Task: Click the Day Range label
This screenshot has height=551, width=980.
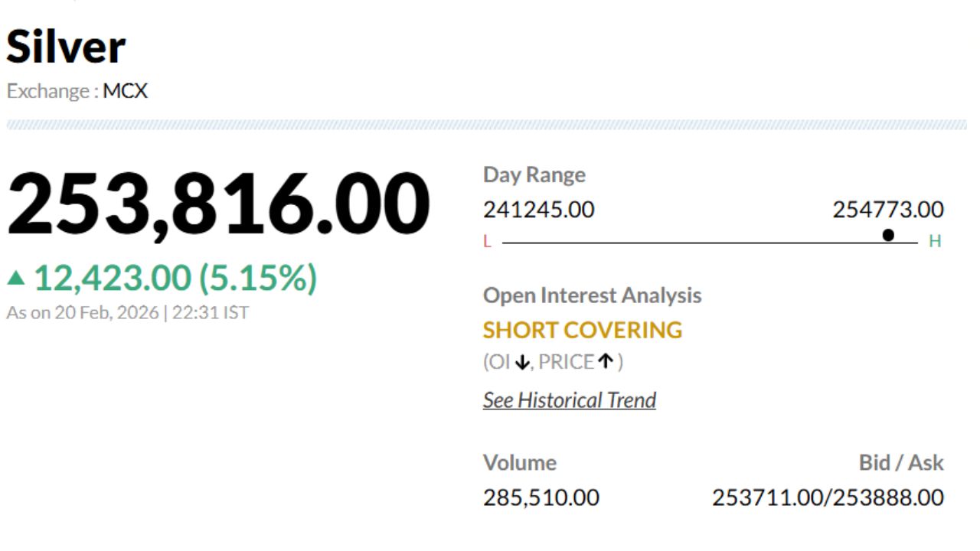Action: (x=534, y=174)
